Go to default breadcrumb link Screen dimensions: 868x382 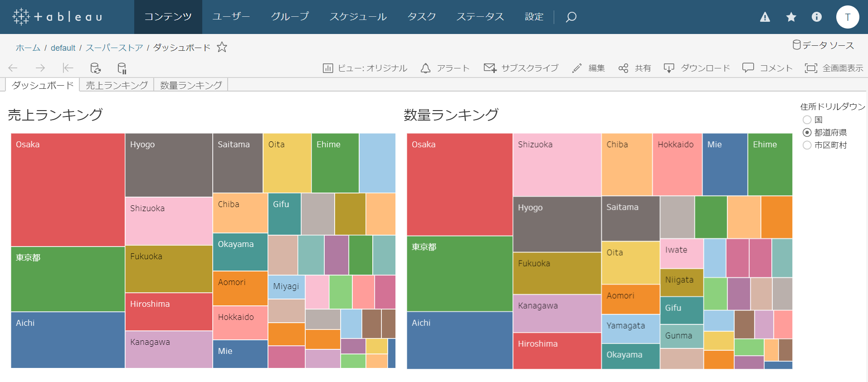coord(63,48)
